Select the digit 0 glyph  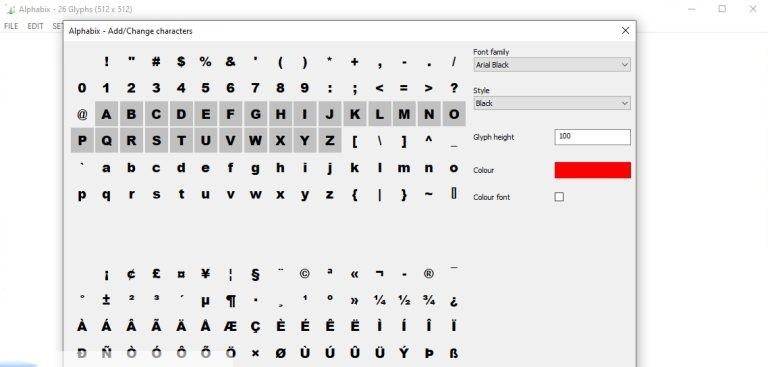82,88
